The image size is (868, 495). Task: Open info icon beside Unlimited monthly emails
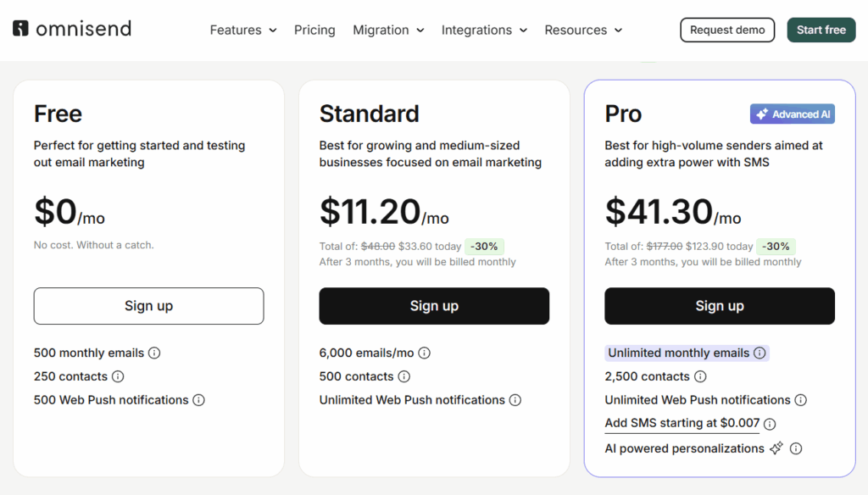coord(759,353)
